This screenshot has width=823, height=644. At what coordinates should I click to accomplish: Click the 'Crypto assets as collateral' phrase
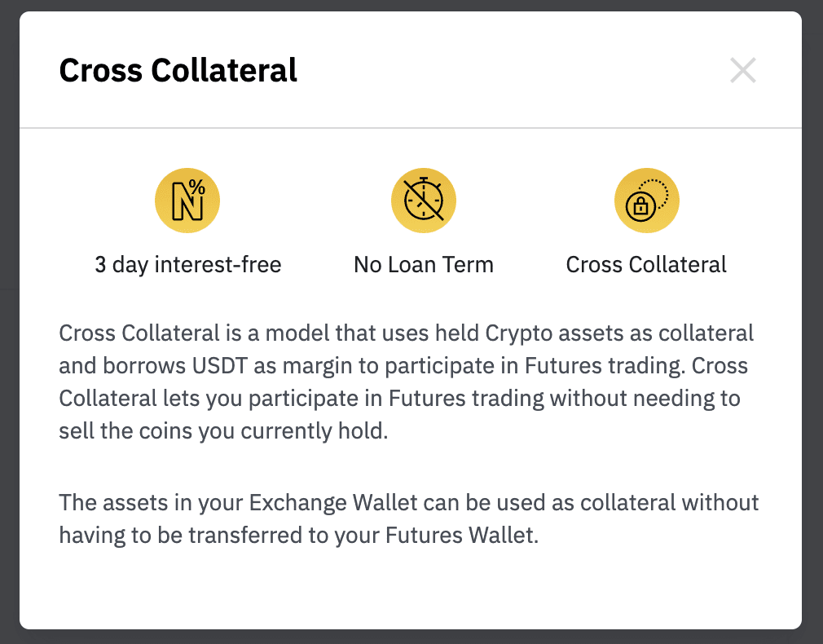pos(619,333)
